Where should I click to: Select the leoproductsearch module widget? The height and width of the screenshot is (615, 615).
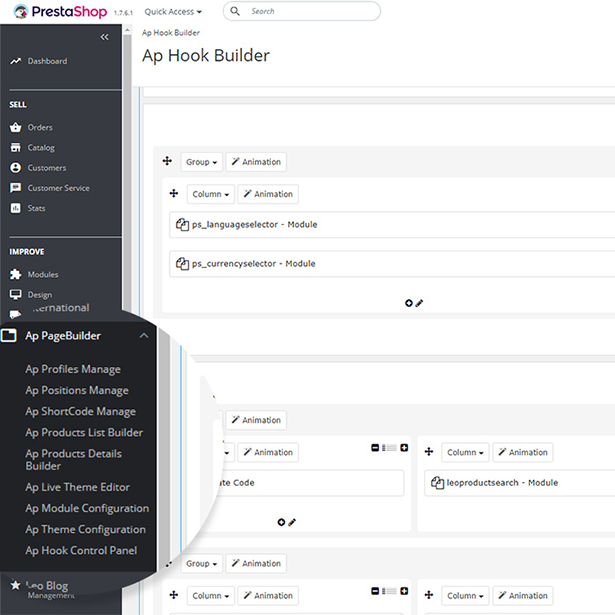coord(520,483)
